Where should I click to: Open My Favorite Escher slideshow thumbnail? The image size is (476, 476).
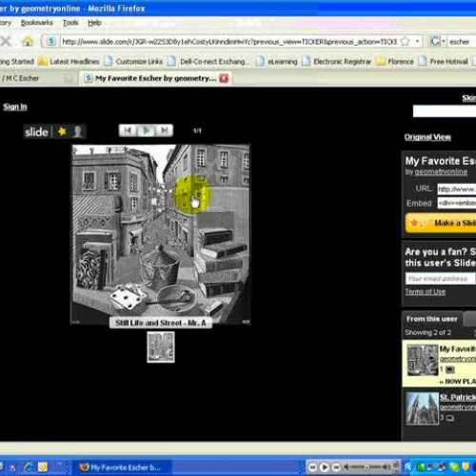click(423, 360)
